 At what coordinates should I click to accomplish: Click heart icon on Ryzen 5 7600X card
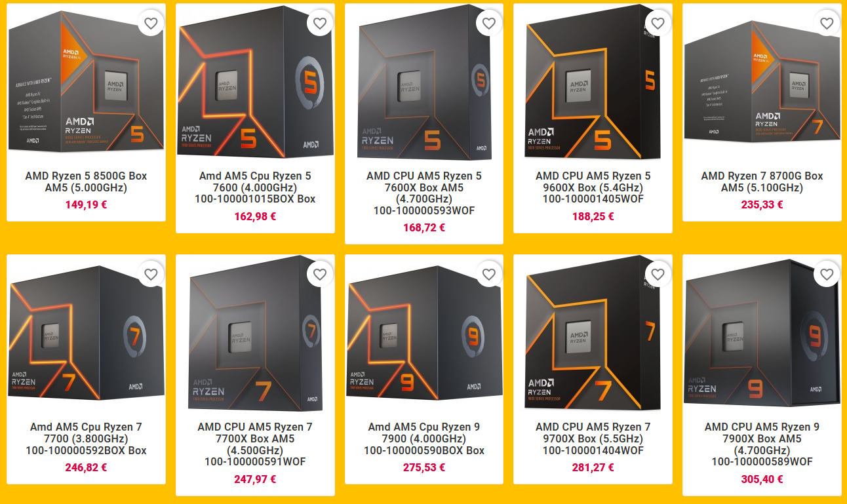489,24
